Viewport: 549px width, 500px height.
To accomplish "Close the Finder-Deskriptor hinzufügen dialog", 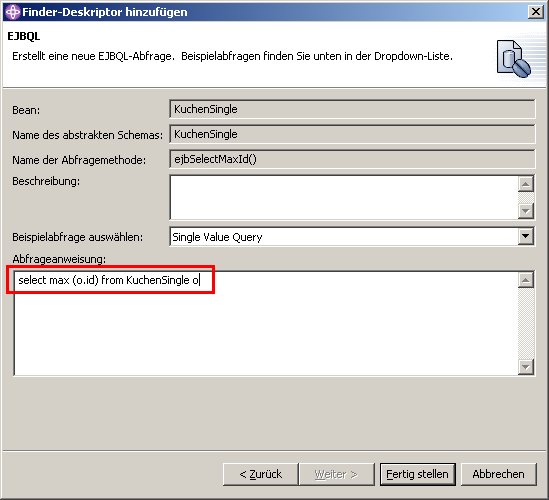I will click(x=536, y=12).
